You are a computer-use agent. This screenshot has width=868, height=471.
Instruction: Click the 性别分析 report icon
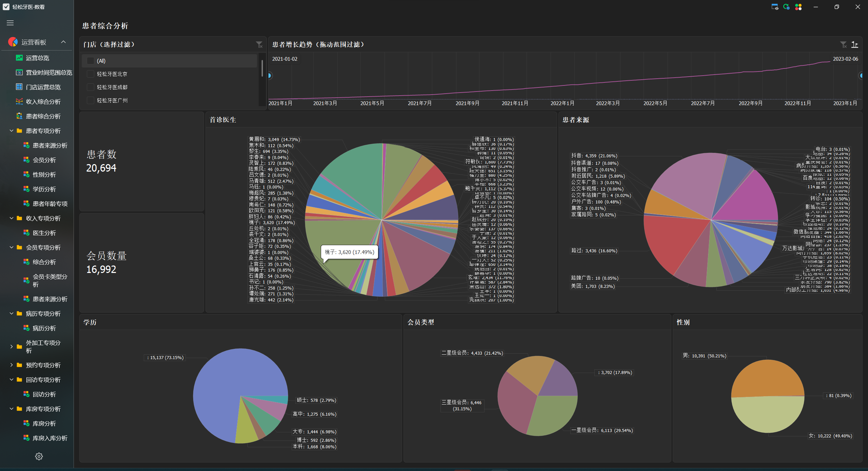pos(26,175)
